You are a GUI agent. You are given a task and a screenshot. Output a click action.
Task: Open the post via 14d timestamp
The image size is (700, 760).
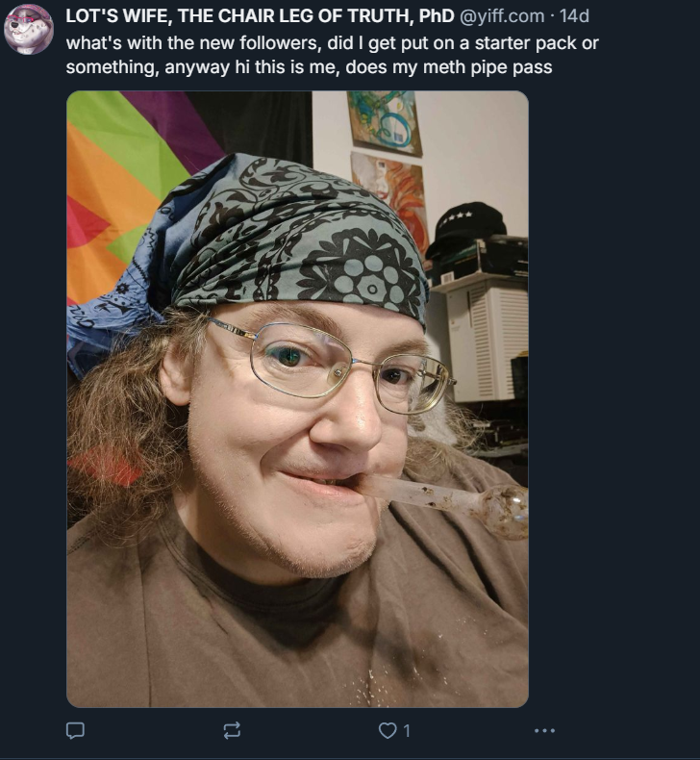click(x=574, y=16)
